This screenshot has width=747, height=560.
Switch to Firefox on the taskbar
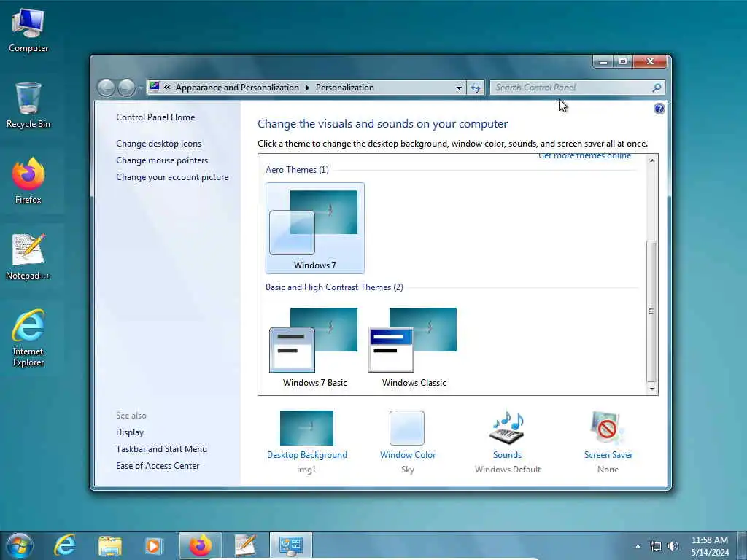[200, 545]
